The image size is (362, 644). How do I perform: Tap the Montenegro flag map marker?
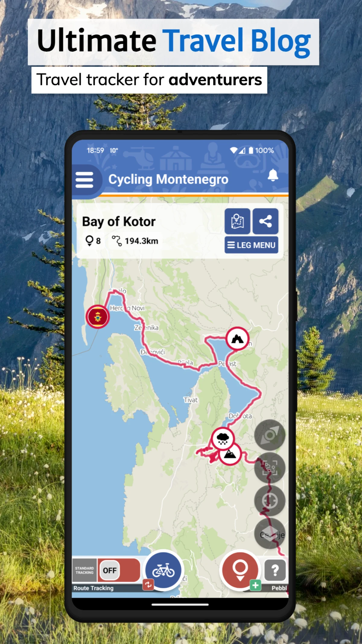click(97, 317)
